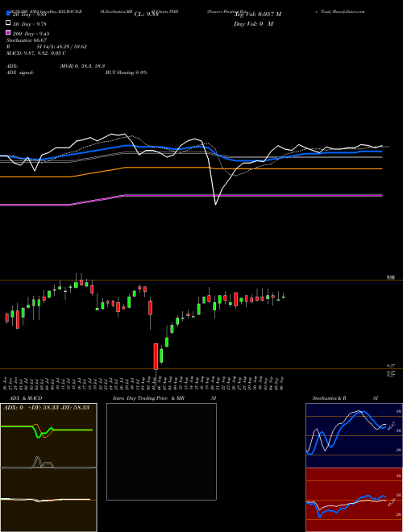Open the empty intraday trading price panel

161,451
